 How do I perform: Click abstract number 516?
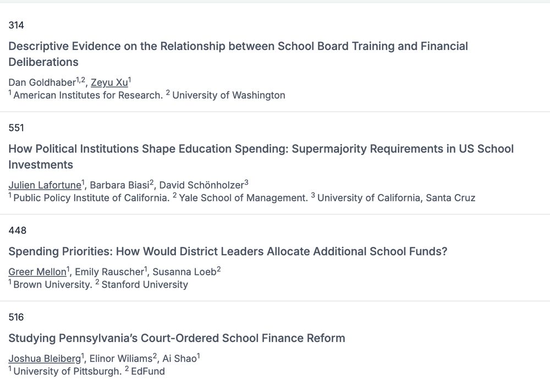16,317
